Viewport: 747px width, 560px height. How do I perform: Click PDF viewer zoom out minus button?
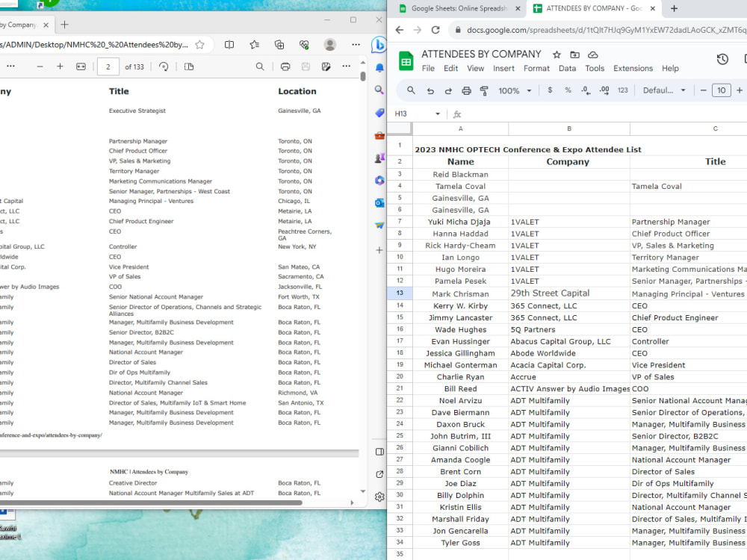[40, 66]
